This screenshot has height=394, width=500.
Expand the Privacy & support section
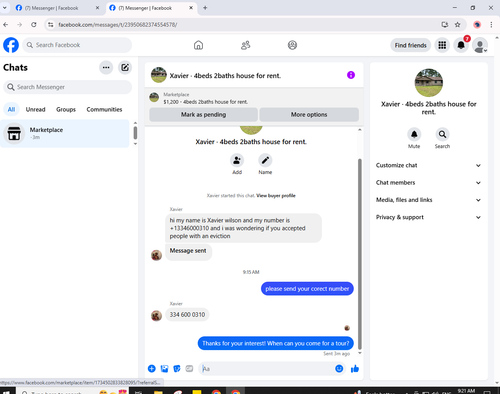428,217
